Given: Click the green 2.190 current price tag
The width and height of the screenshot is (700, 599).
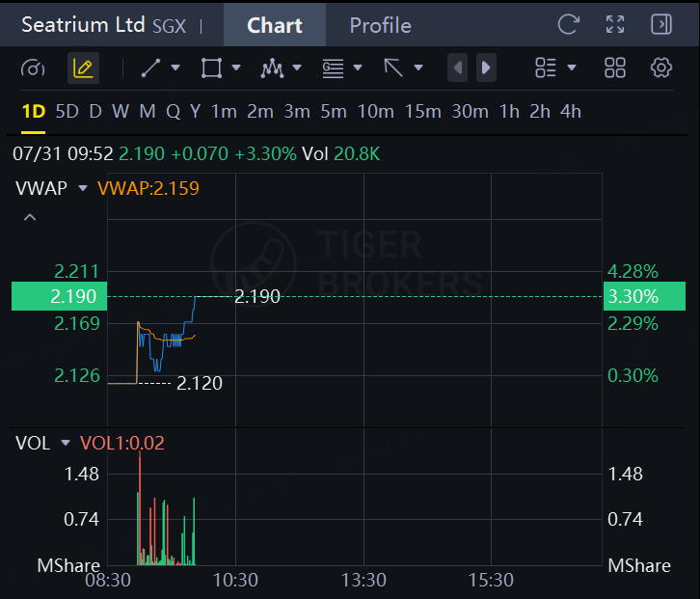Looking at the screenshot, I should pos(60,296).
